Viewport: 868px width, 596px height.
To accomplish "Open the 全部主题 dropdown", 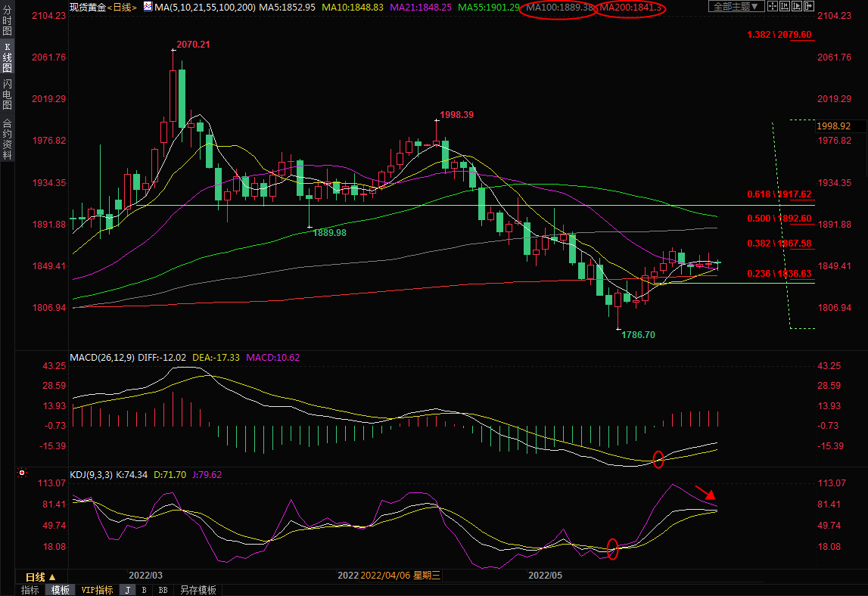I will (736, 6).
